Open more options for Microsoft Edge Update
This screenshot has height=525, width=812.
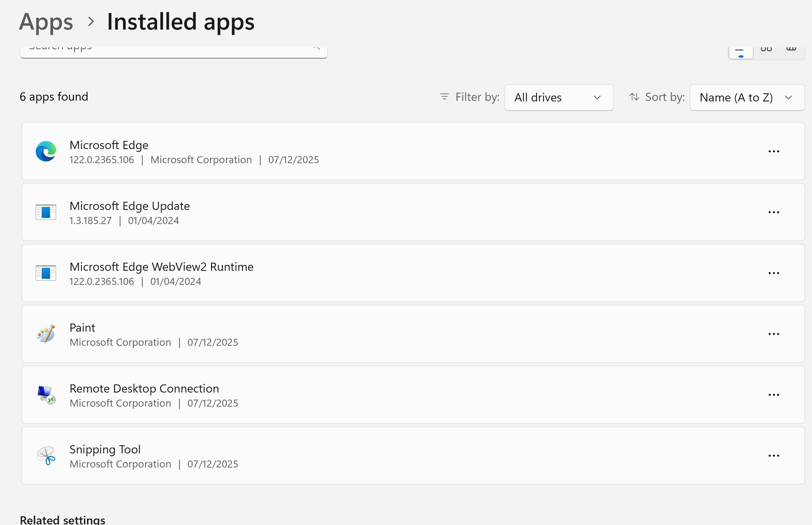[x=773, y=212]
